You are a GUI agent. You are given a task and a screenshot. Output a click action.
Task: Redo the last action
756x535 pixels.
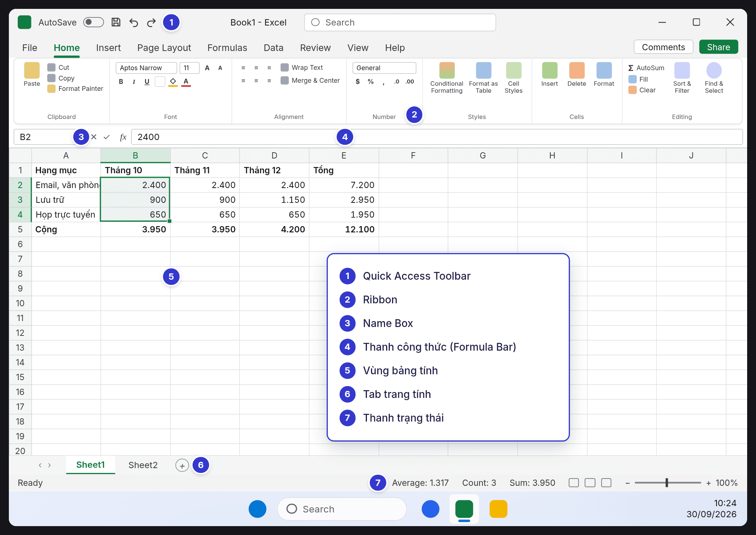point(151,23)
